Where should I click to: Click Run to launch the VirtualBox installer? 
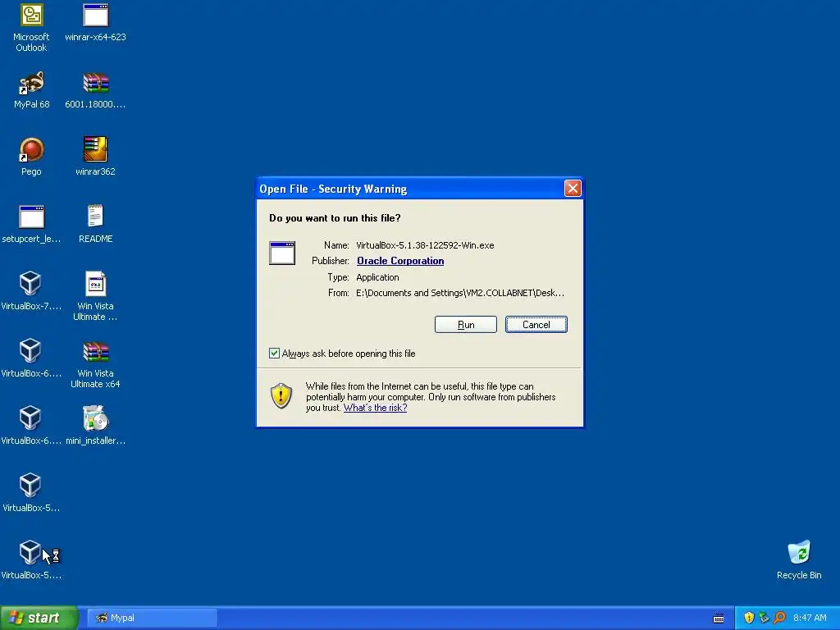pos(466,325)
